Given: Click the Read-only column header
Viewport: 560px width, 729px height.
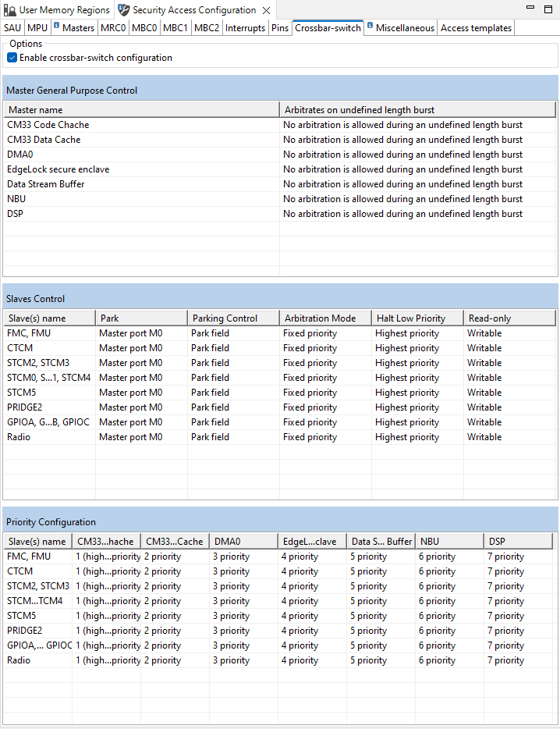Looking at the screenshot, I should point(509,318).
